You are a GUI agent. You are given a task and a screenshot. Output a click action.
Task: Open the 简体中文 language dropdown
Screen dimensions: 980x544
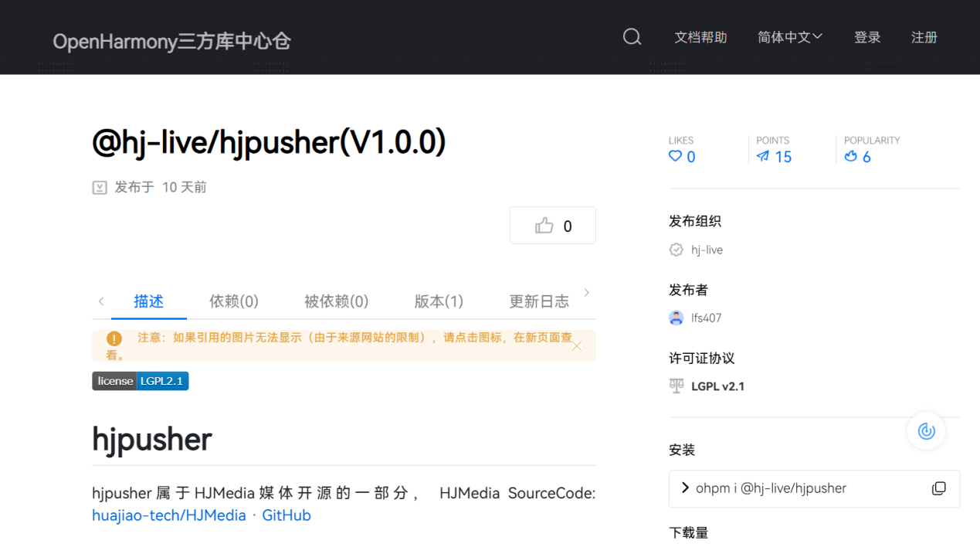789,37
